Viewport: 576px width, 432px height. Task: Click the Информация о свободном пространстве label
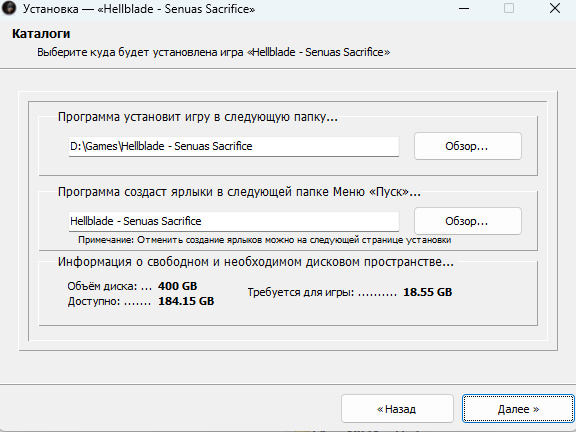[256, 262]
